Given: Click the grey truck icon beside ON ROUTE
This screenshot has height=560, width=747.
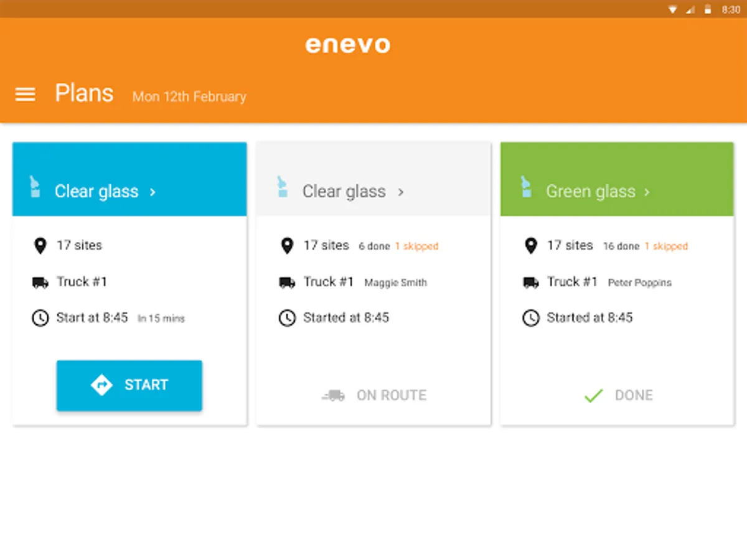Looking at the screenshot, I should click(334, 395).
